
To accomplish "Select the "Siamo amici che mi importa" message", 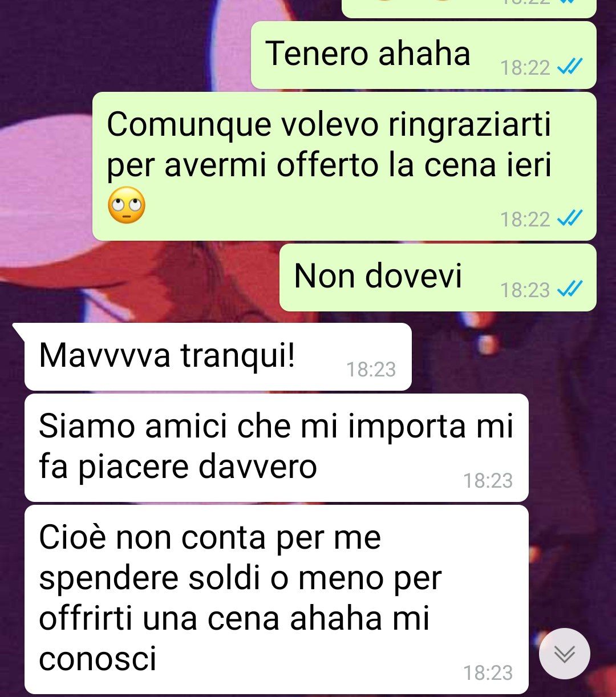I will coord(277,448).
